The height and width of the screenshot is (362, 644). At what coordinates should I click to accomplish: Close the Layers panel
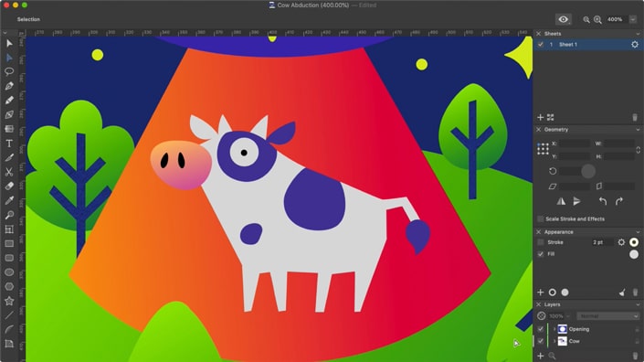(538, 304)
